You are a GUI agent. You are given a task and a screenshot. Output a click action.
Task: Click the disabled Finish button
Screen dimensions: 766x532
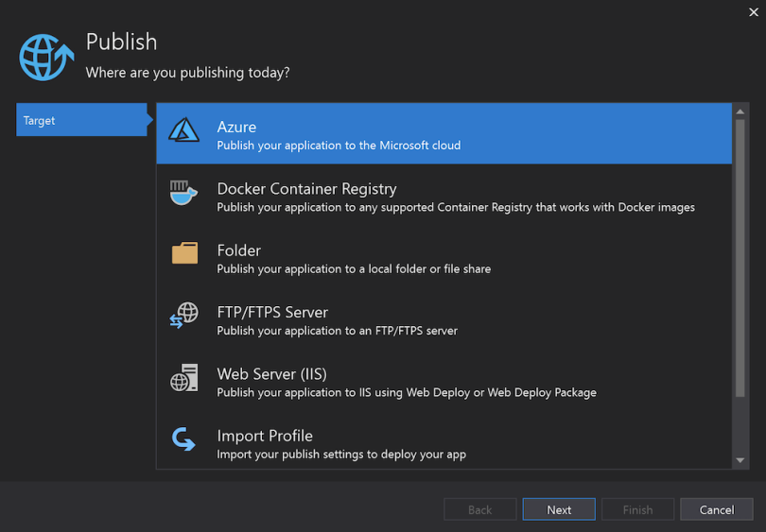[x=637, y=509]
